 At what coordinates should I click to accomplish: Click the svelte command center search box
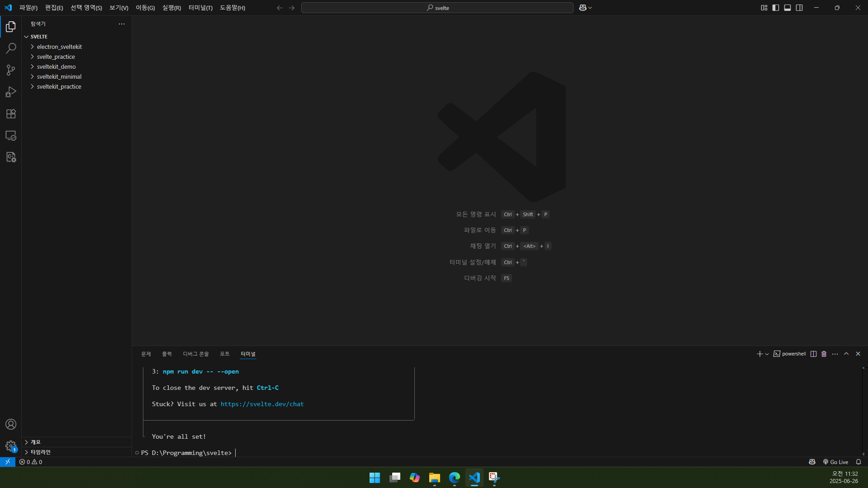tap(437, 8)
